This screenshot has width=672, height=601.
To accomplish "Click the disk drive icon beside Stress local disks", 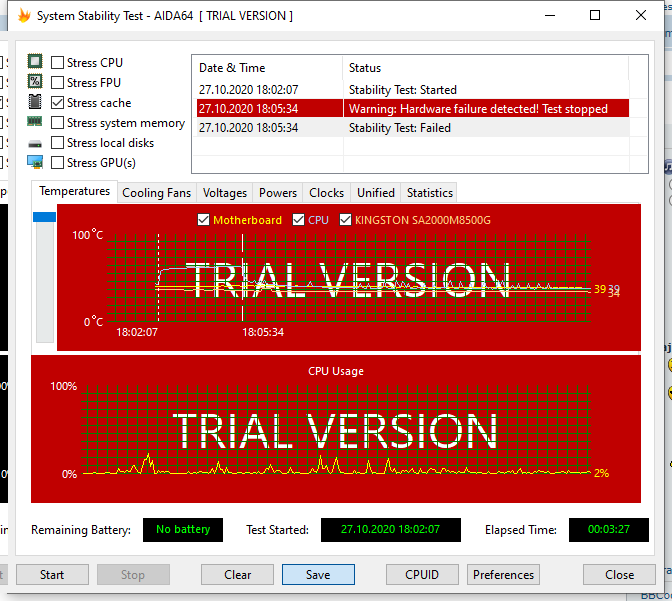I will 35,144.
